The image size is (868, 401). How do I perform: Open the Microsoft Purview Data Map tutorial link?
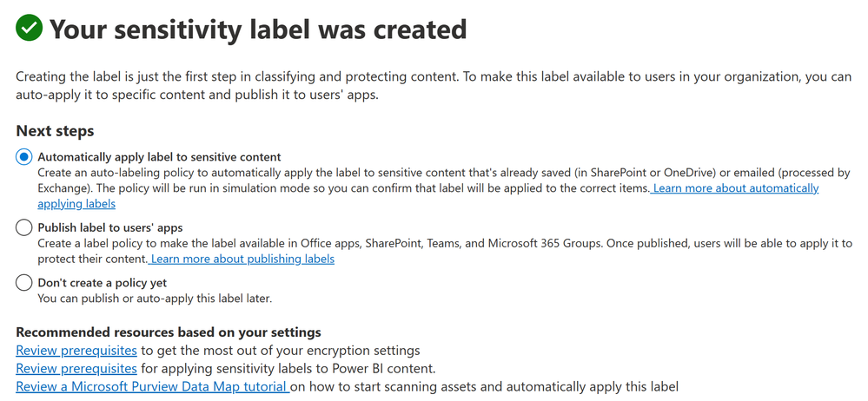click(x=153, y=386)
